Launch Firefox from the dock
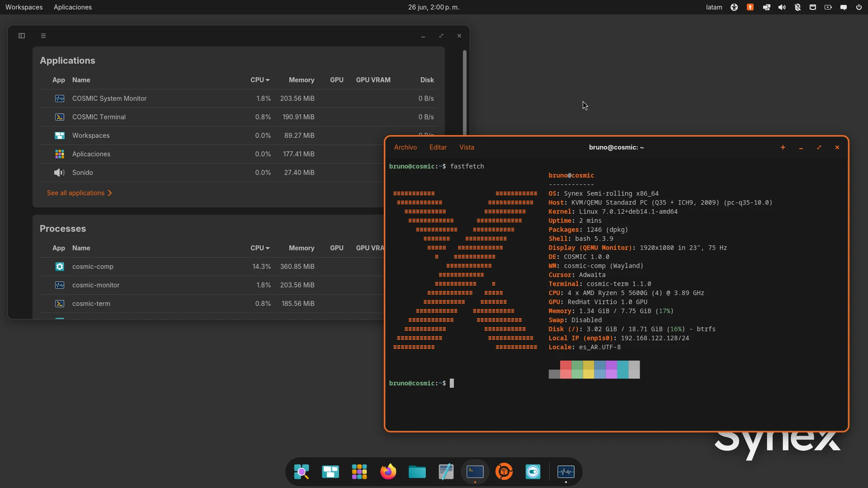 click(388, 472)
